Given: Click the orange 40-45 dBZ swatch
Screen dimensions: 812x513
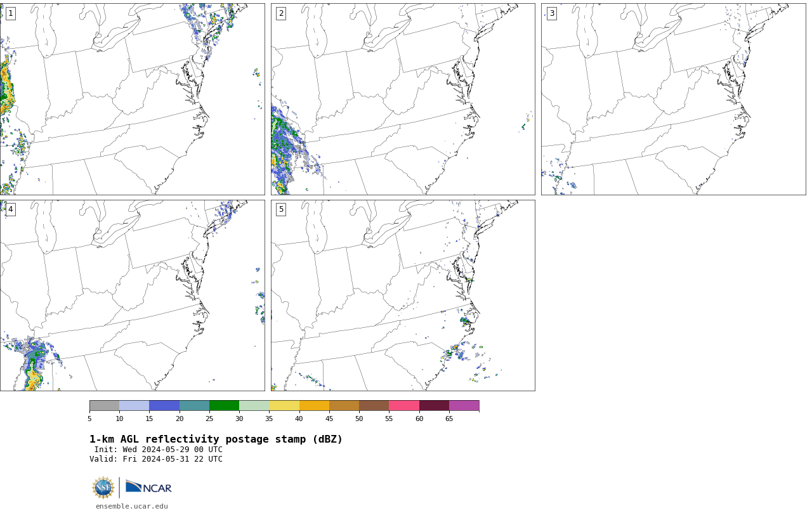Looking at the screenshot, I should pyautogui.click(x=314, y=405).
